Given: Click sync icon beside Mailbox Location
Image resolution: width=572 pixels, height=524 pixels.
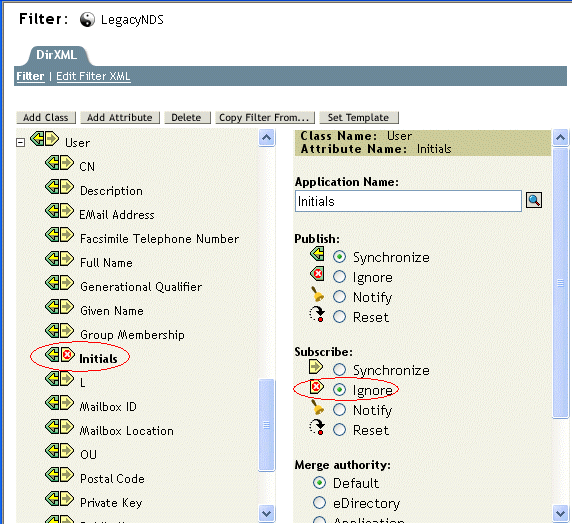Looking at the screenshot, I should (59, 427).
